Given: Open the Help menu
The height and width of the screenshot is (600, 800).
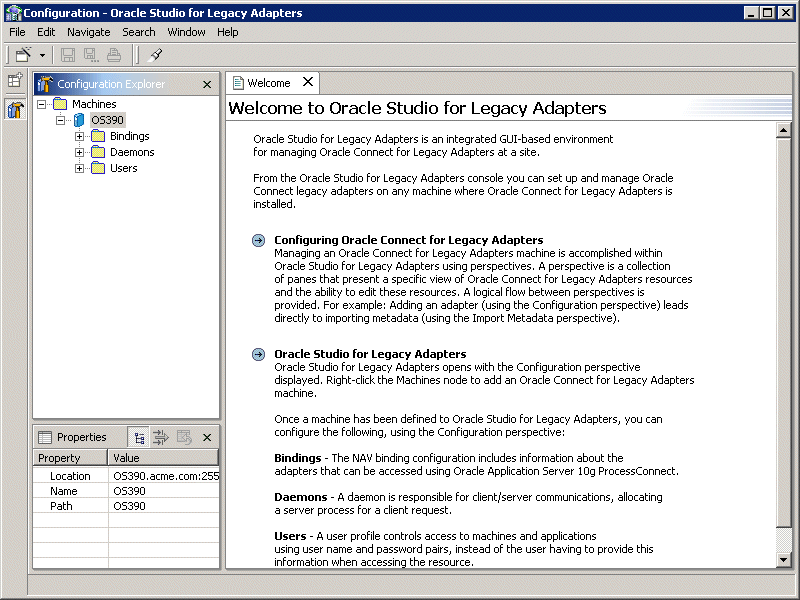Looking at the screenshot, I should pos(228,32).
